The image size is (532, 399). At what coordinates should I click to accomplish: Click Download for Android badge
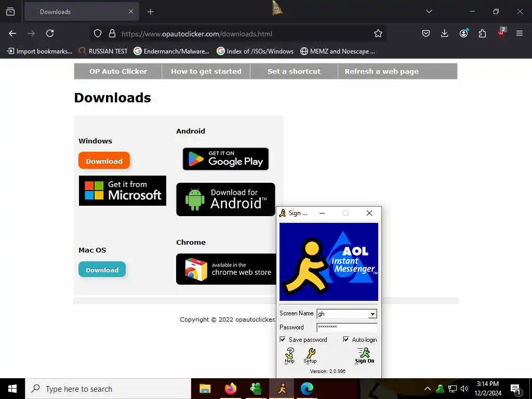(225, 199)
